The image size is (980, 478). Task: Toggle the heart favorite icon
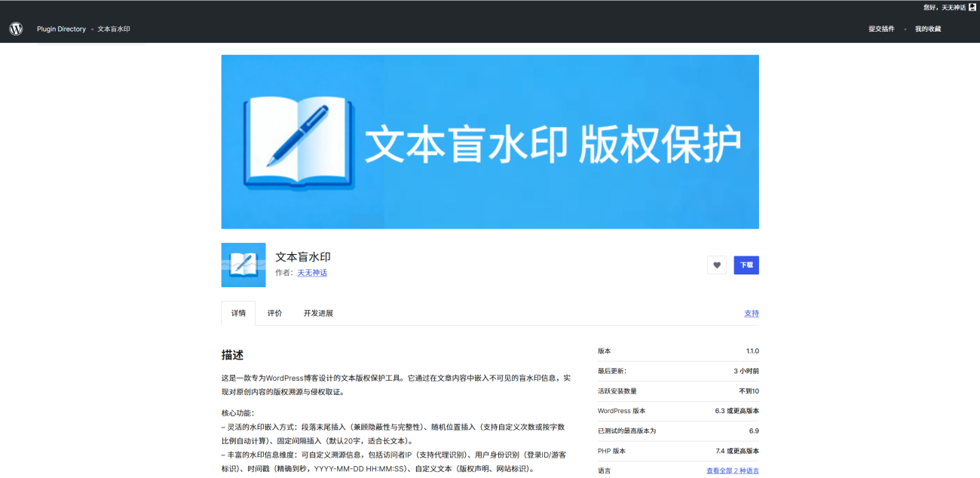(716, 265)
